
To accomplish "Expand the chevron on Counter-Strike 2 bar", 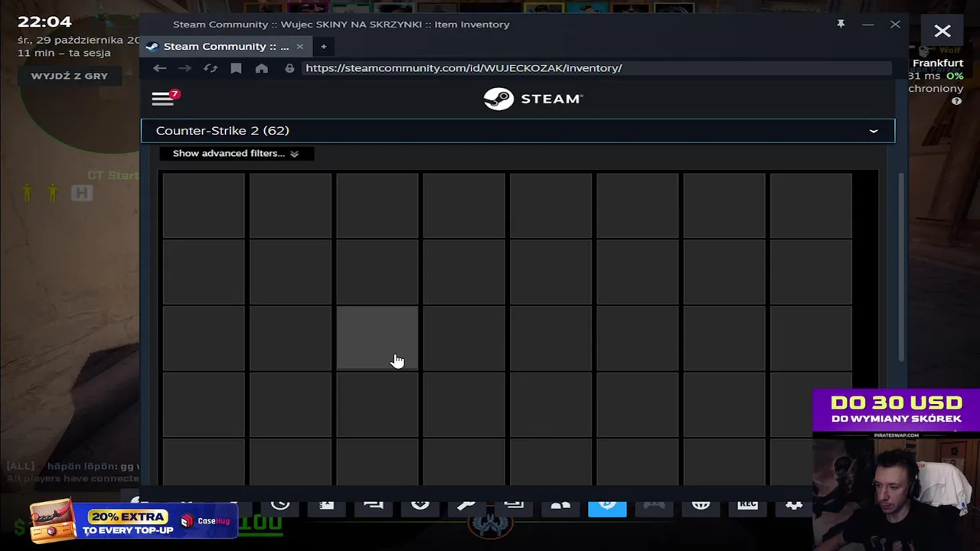I will [x=873, y=131].
